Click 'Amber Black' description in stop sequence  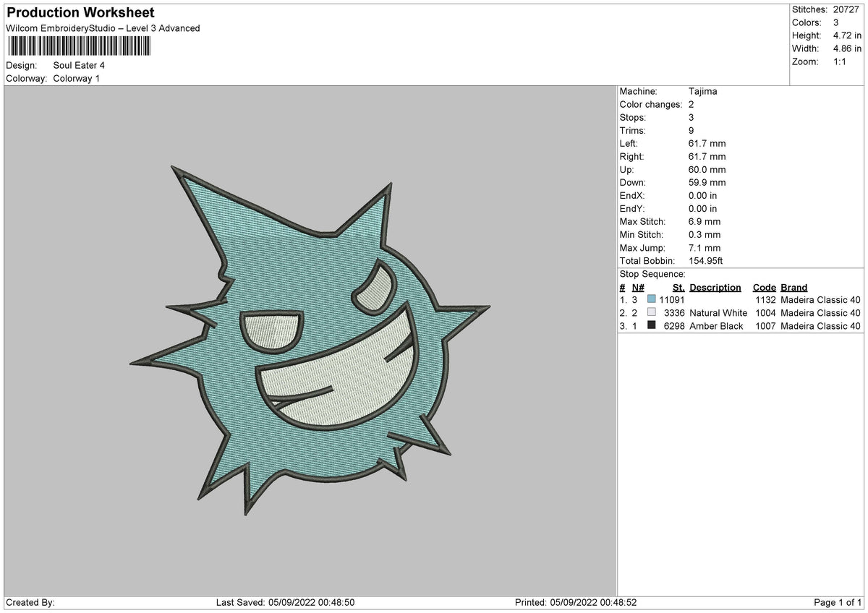click(x=716, y=325)
